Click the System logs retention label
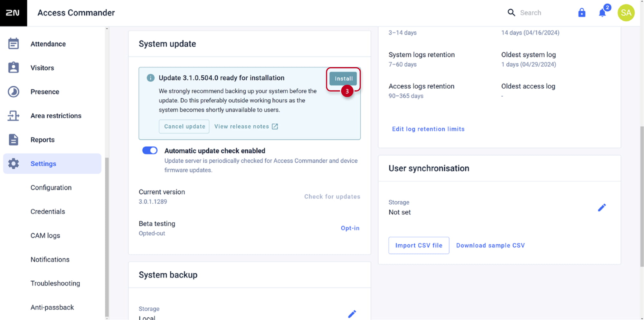The height and width of the screenshot is (320, 644). click(421, 55)
